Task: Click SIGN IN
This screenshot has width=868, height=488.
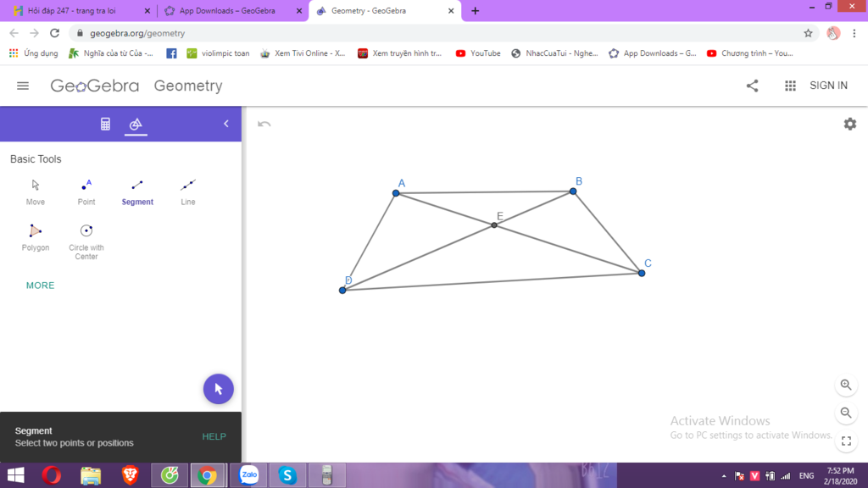Action: point(828,86)
